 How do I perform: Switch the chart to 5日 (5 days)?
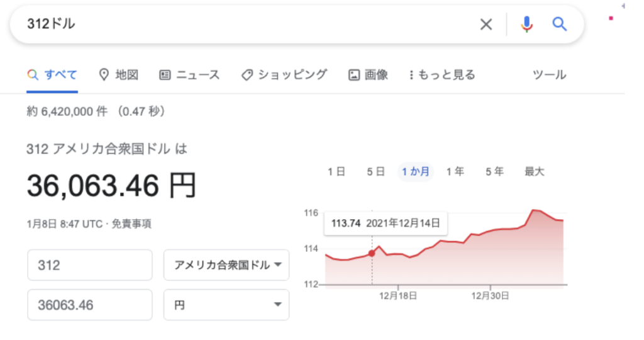[x=375, y=171]
